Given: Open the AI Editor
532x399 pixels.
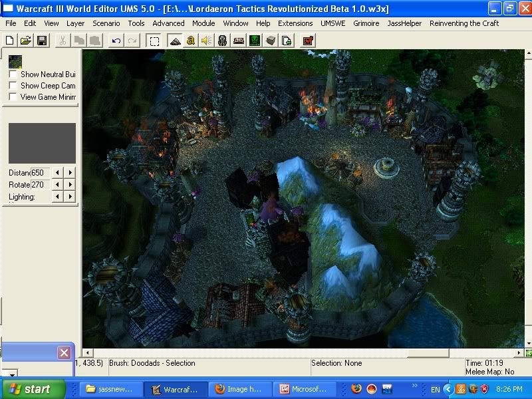Looking at the screenshot, I should pos(255,41).
